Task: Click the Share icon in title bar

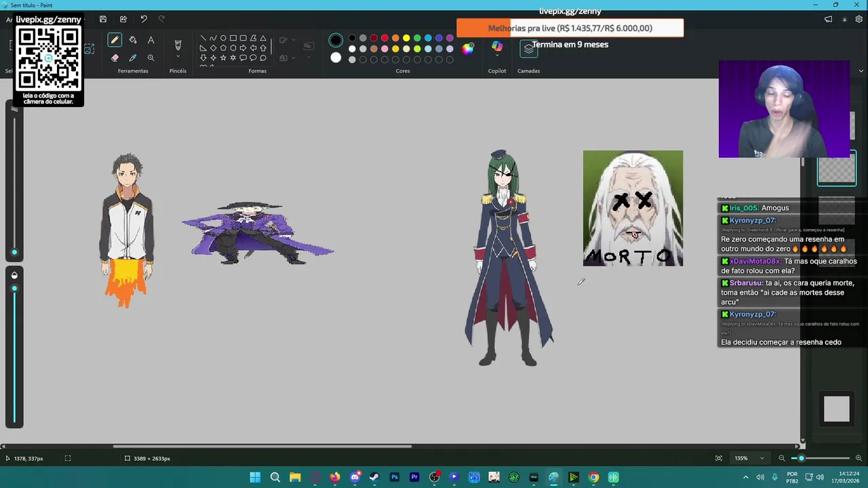Action: 123,19
